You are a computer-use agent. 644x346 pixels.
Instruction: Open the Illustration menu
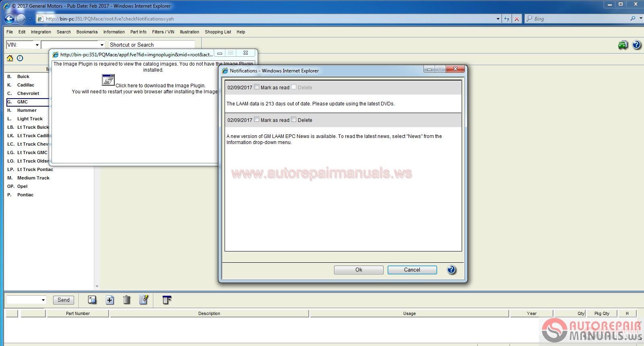click(190, 32)
